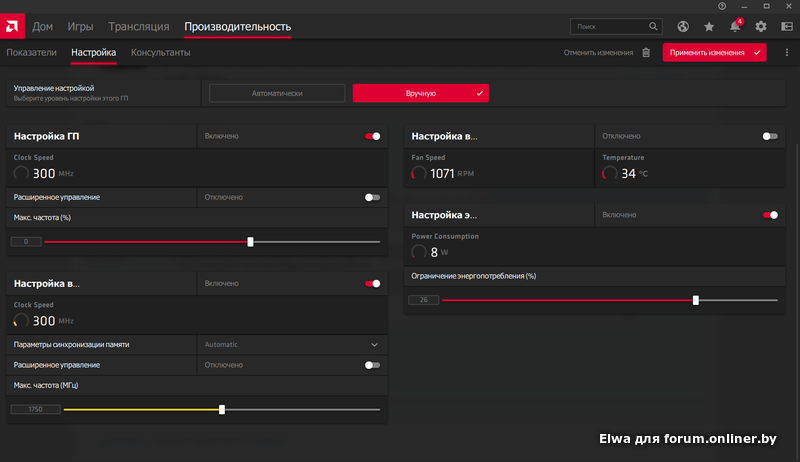The image size is (800, 462).
Task: Click the trash icon next to Отменить изменения
Action: point(646,52)
